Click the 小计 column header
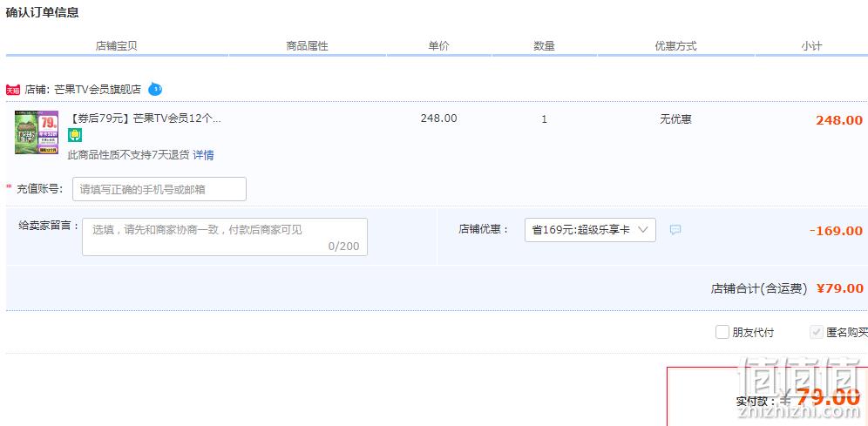This screenshot has width=868, height=426. [811, 46]
